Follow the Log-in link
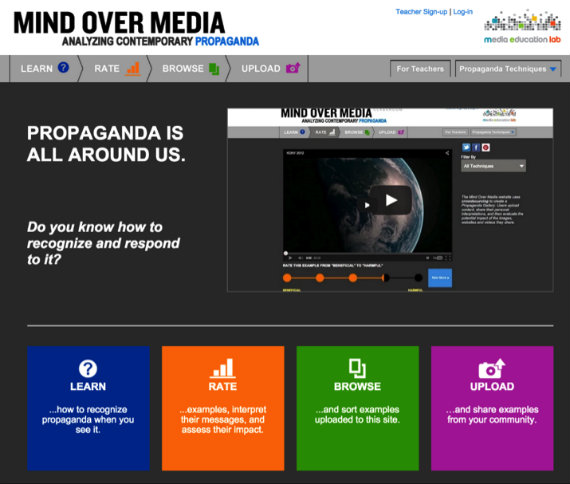Screen dimensions: 570x484 click(463, 12)
